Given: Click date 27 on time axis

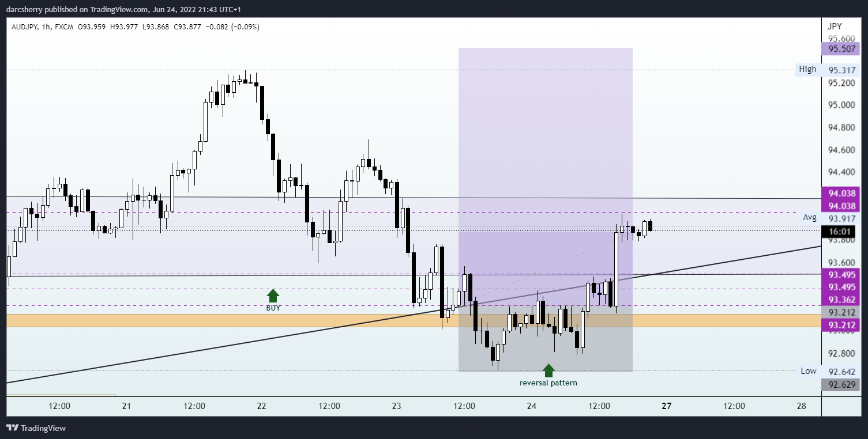Looking at the screenshot, I should point(667,406).
